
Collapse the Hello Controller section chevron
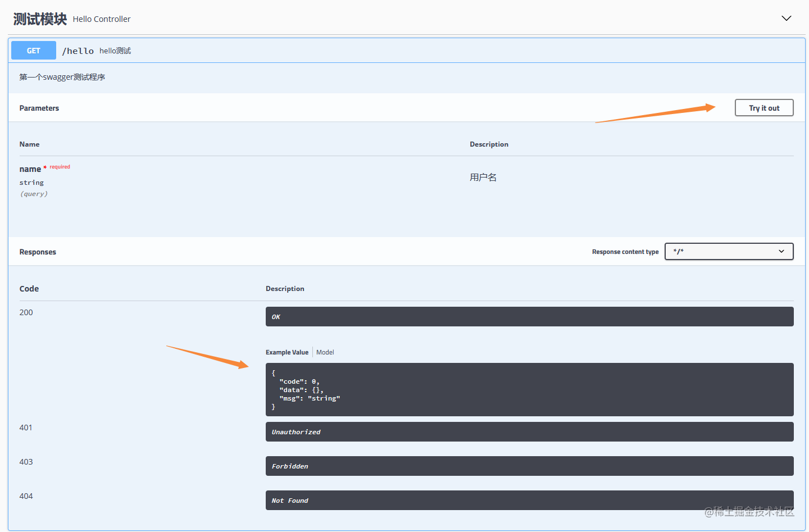click(x=787, y=19)
